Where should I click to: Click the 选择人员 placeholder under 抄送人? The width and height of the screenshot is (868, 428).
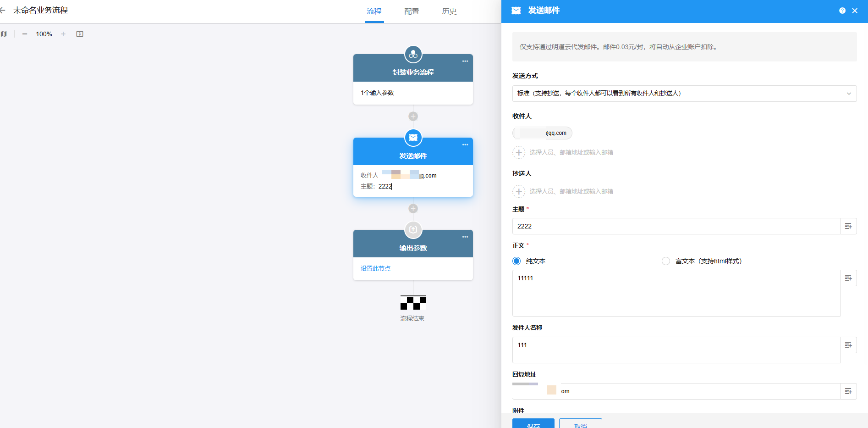(x=571, y=191)
